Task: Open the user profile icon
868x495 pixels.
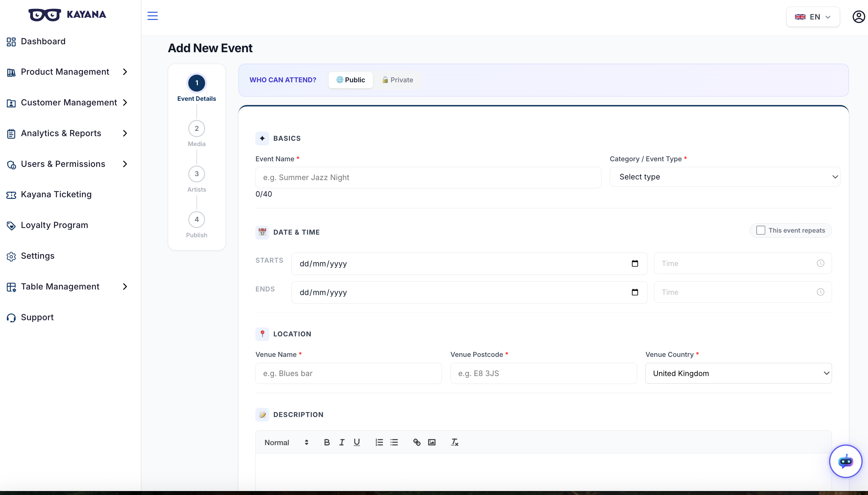Action: 858,17
